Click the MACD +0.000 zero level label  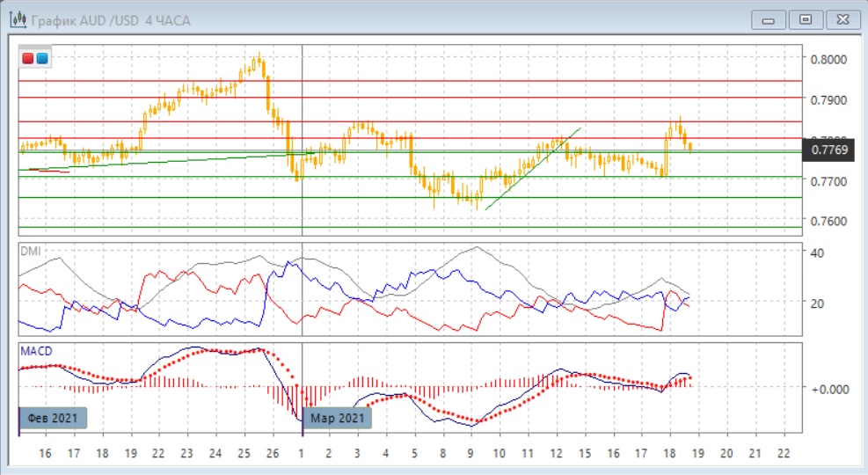coord(829,388)
